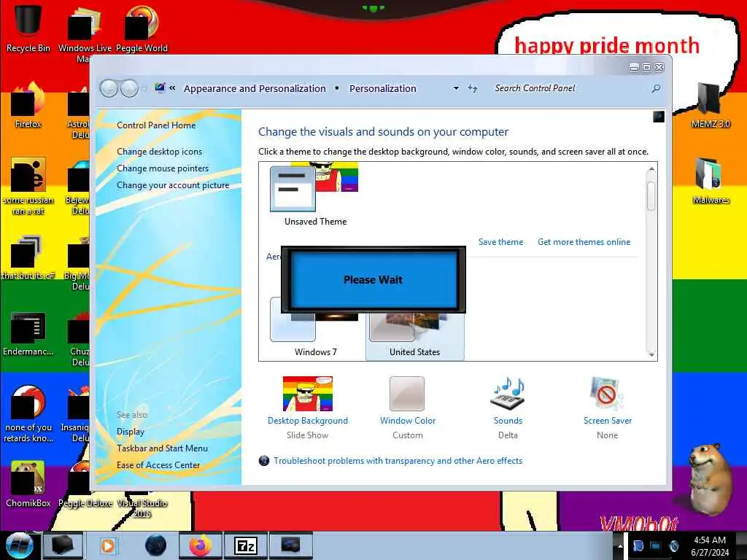The image size is (747, 560).
Task: Open the dark globe taskbar icon
Action: point(155,545)
